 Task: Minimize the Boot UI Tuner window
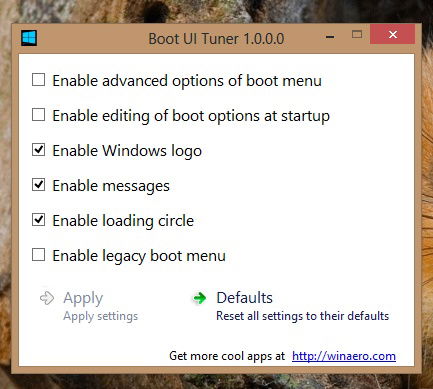point(330,37)
